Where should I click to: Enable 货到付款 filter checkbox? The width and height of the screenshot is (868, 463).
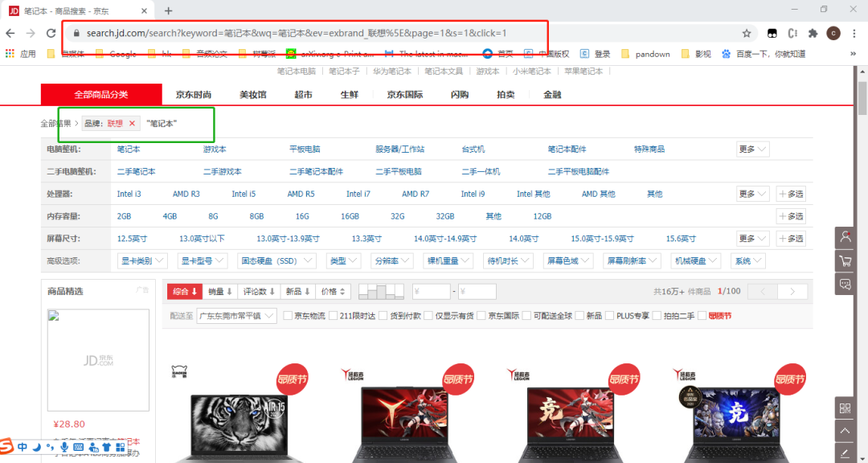383,316
